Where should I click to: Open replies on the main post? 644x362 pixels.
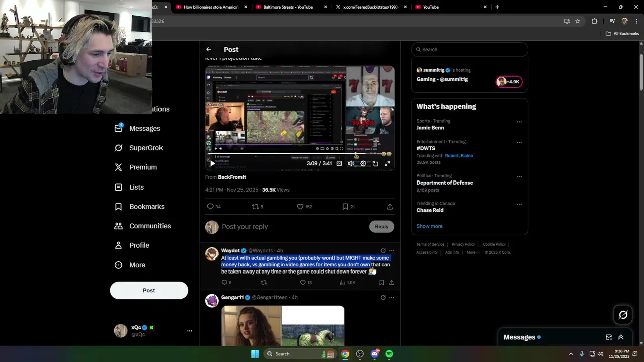pyautogui.click(x=214, y=207)
